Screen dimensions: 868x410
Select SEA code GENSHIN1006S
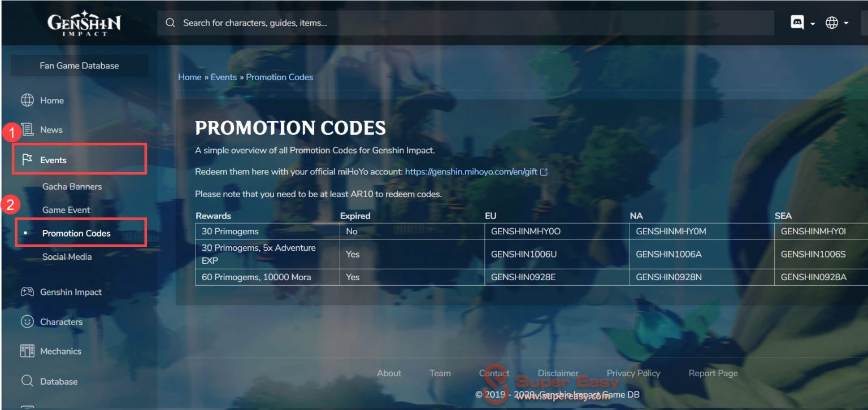(x=813, y=254)
